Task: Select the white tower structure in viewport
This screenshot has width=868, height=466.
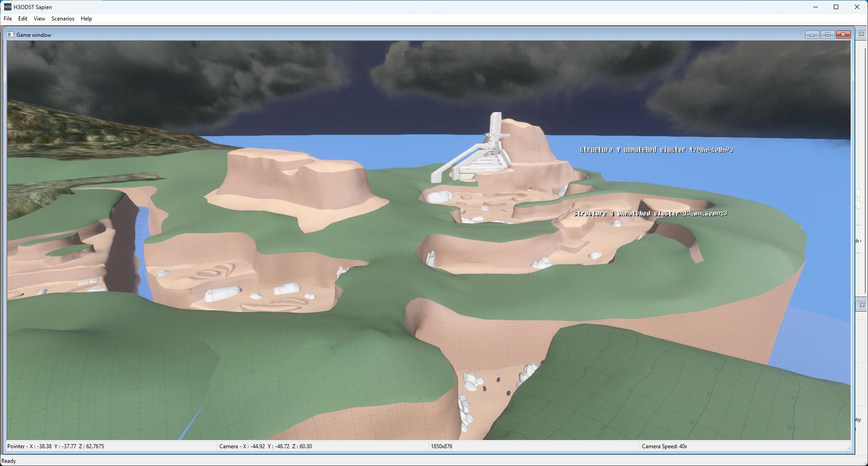Action: pos(495,132)
